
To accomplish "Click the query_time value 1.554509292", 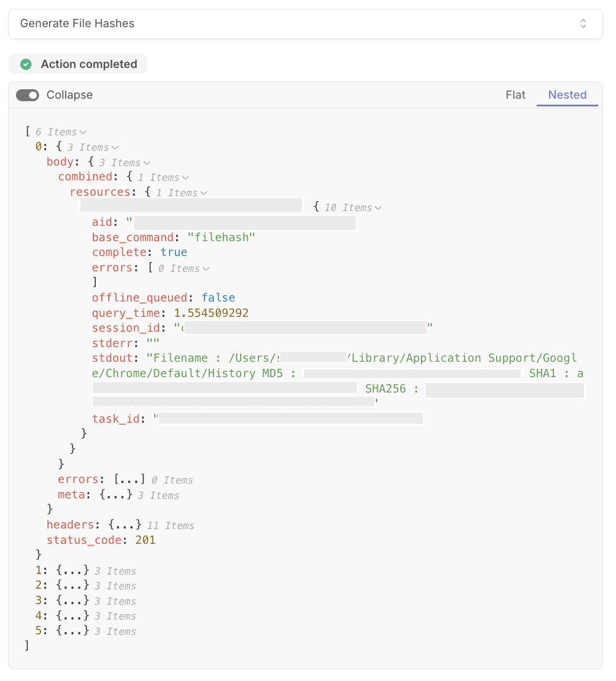I will tap(211, 313).
